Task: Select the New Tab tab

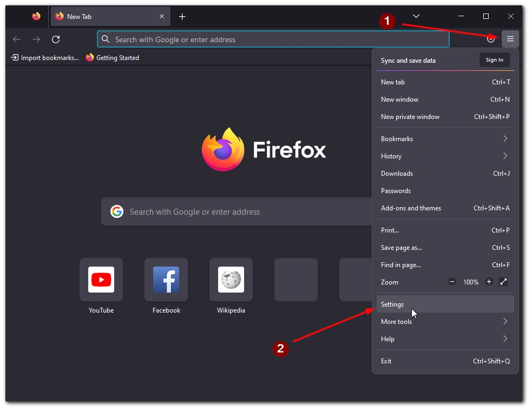Action: click(x=110, y=16)
